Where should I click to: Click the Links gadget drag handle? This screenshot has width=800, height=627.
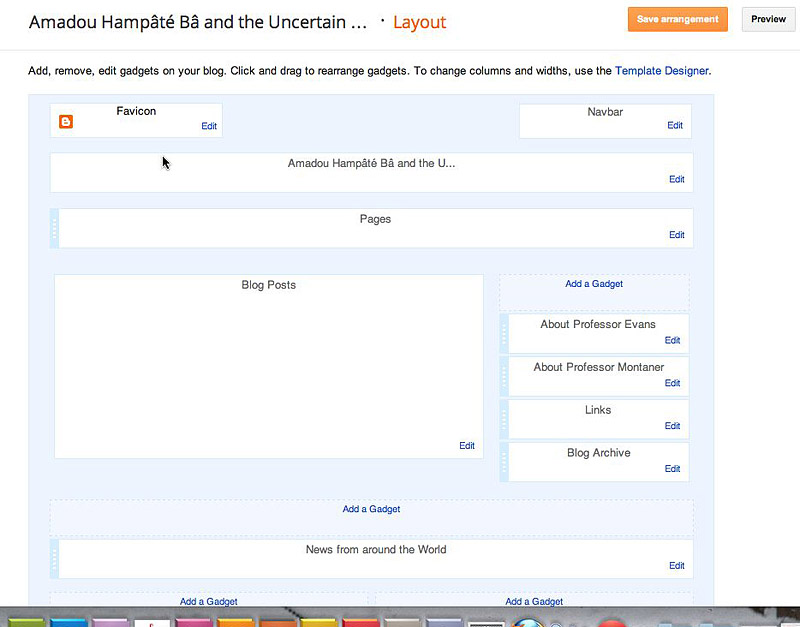pyautogui.click(x=505, y=419)
